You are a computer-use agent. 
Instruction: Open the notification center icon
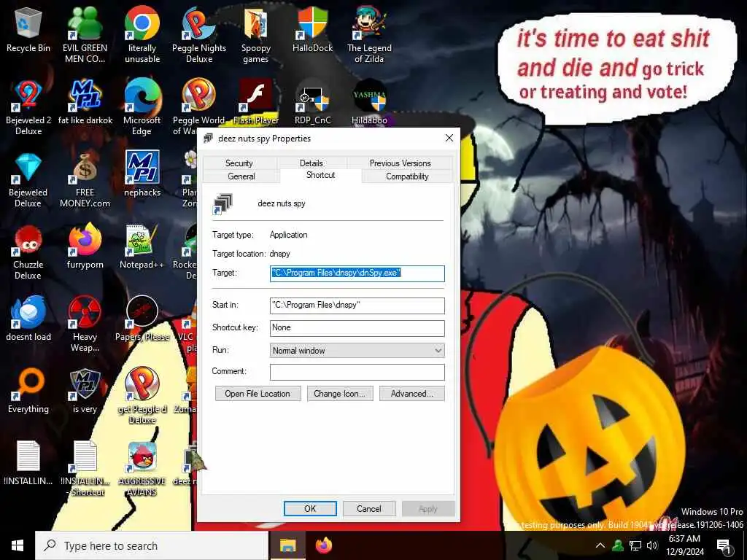click(x=724, y=546)
